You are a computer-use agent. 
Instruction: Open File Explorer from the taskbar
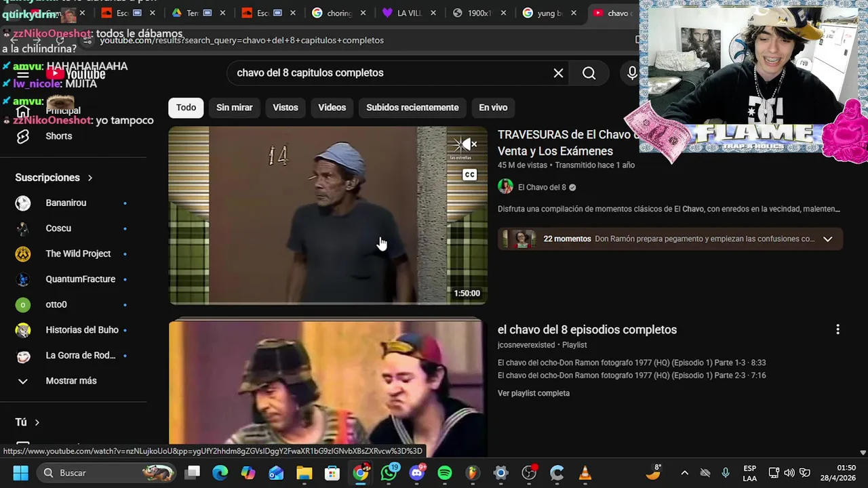304,473
